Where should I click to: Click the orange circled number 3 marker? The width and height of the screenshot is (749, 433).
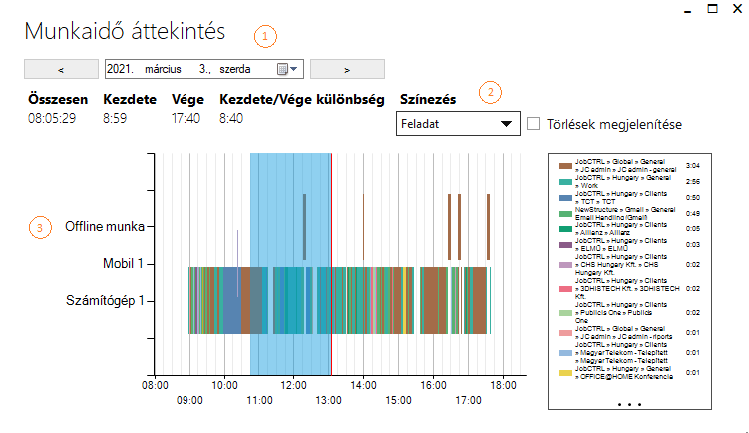point(39,228)
